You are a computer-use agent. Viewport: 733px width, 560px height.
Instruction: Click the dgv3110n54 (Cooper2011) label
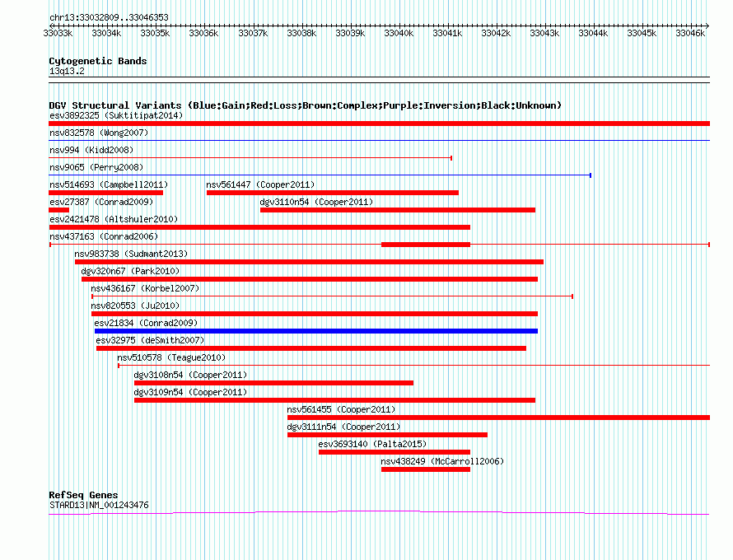coord(316,202)
